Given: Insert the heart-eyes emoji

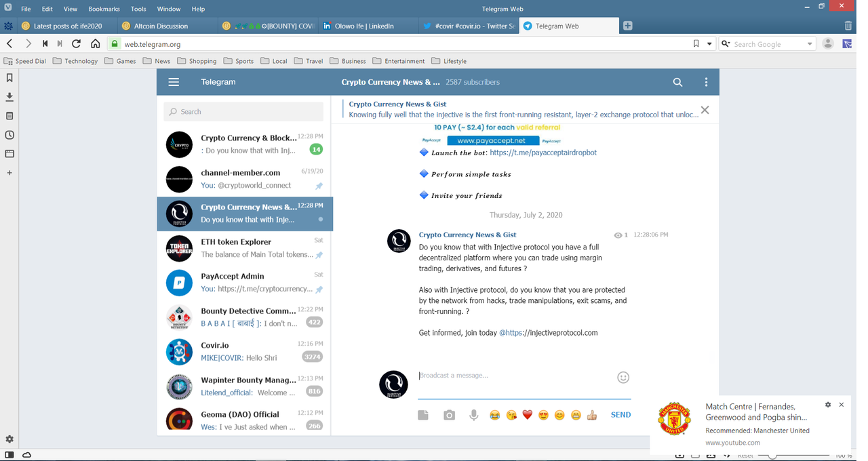Looking at the screenshot, I should [543, 415].
